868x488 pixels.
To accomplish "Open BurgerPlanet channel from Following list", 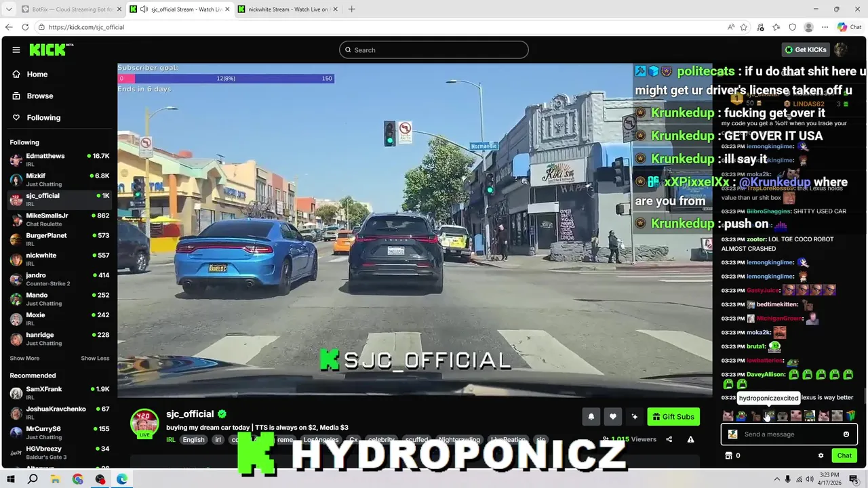I will (60, 239).
